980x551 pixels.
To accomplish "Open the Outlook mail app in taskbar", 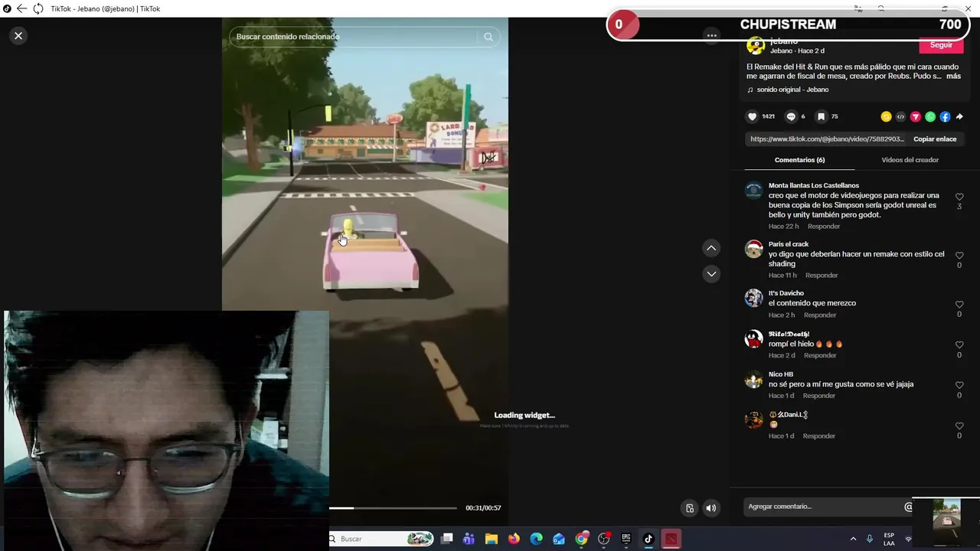I will tap(559, 539).
